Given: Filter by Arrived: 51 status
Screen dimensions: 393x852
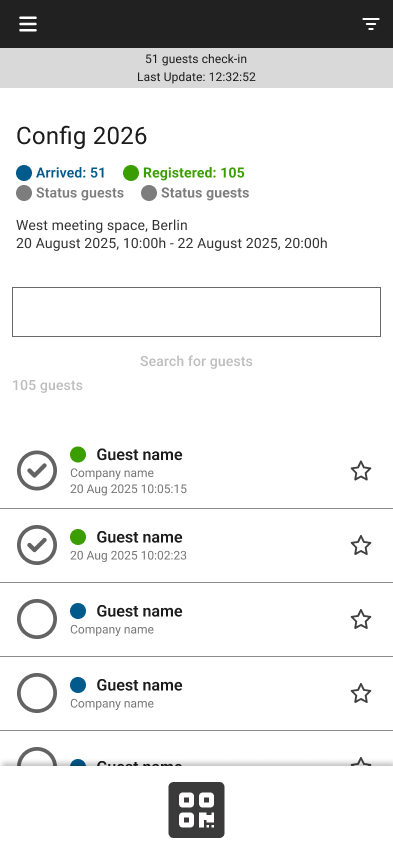Looking at the screenshot, I should (61, 173).
